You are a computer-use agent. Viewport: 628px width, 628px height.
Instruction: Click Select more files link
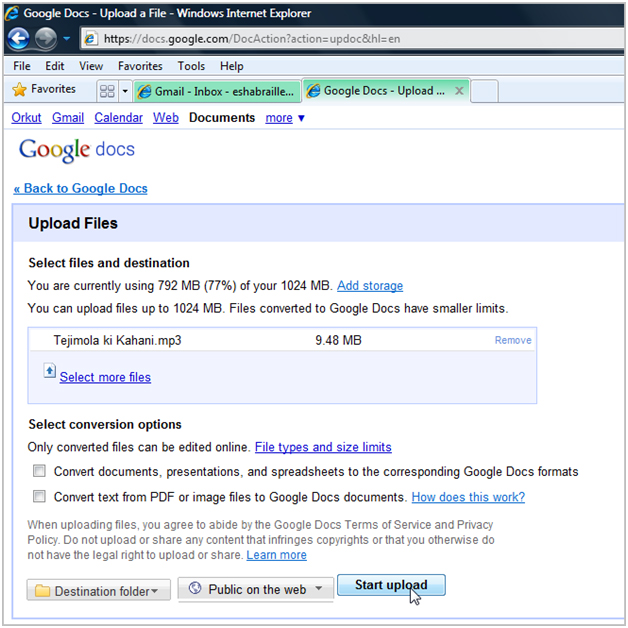105,377
